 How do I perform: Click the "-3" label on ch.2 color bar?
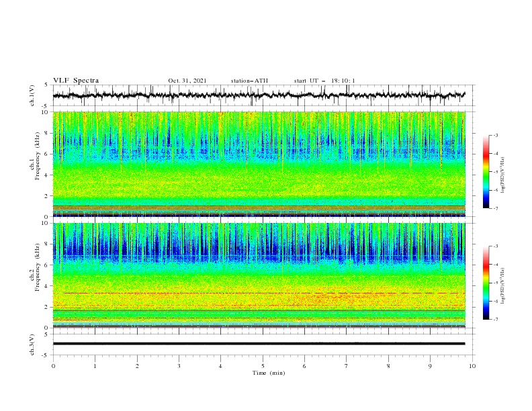pyautogui.click(x=496, y=246)
